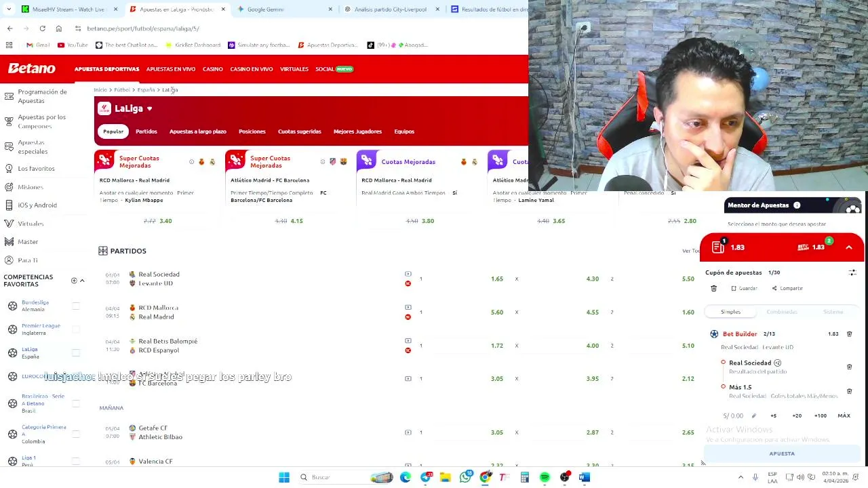Add +20 to stake
This screenshot has width=868, height=488.
[x=797, y=416]
